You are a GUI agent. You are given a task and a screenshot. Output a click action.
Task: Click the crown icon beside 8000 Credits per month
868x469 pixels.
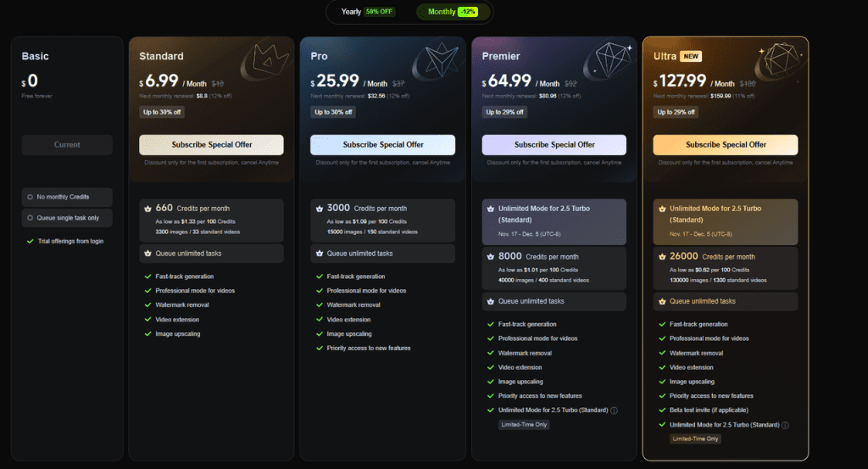[491, 256]
